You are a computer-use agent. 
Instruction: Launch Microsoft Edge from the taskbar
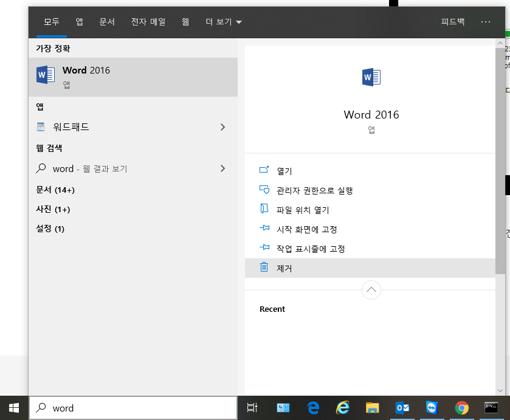(x=313, y=408)
